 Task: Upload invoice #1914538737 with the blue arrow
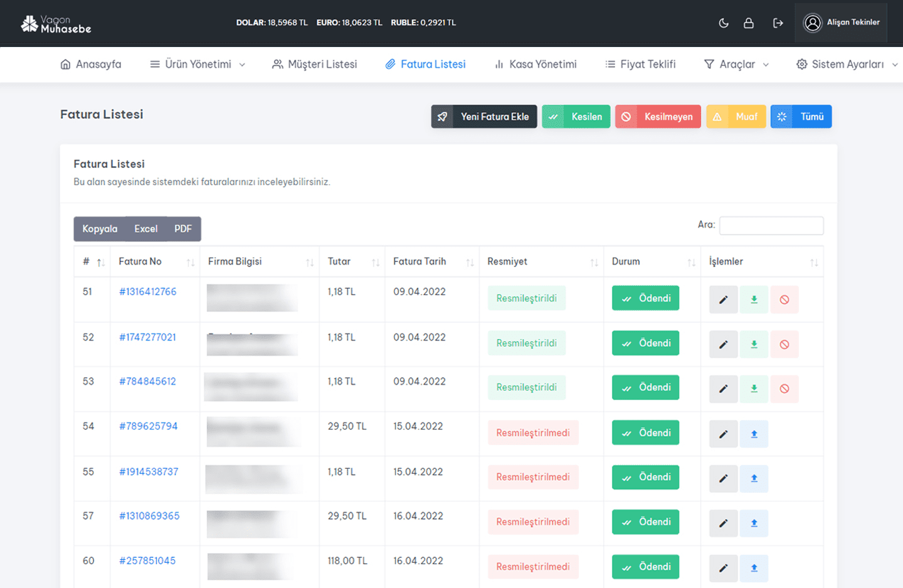click(x=754, y=478)
